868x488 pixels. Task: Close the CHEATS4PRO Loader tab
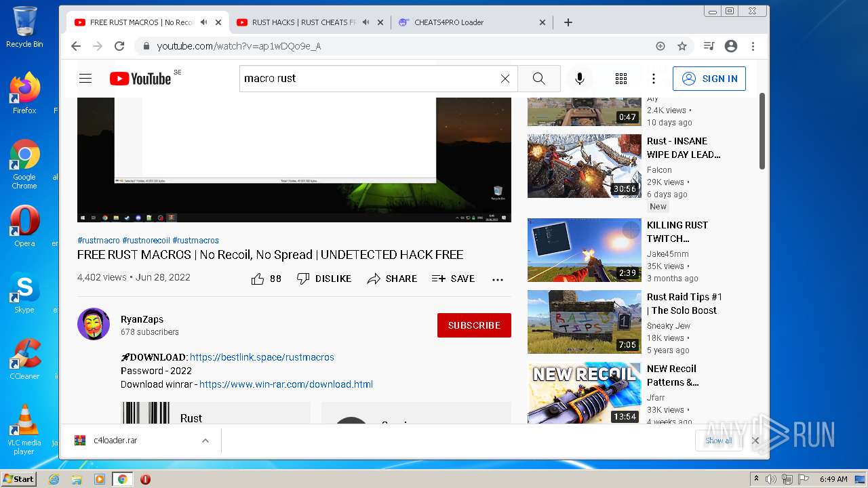tap(542, 22)
